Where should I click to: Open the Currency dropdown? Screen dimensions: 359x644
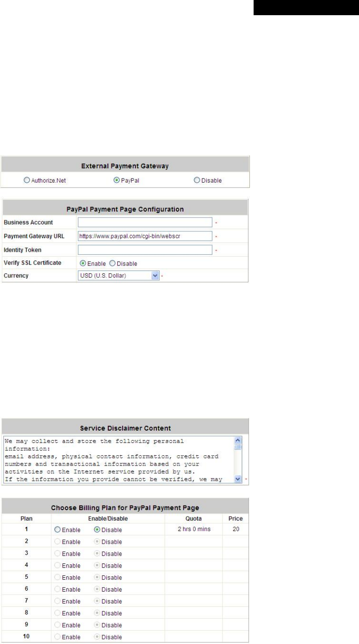(x=118, y=276)
